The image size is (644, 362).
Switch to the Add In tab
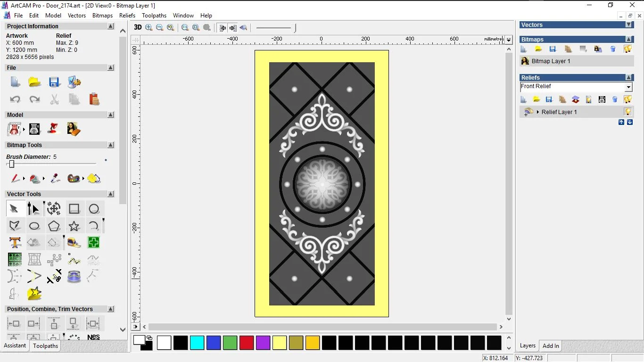click(550, 346)
